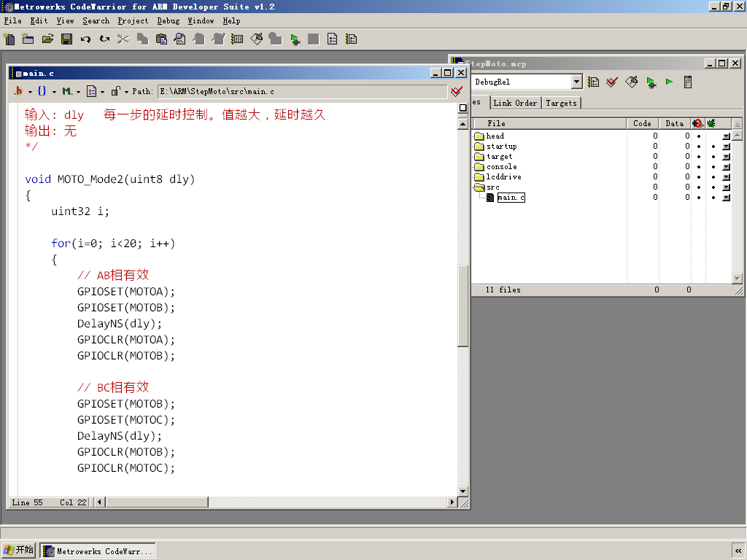Toggle the file lock icon in editor toolbar
This screenshot has height=560, width=747.
coord(115,91)
